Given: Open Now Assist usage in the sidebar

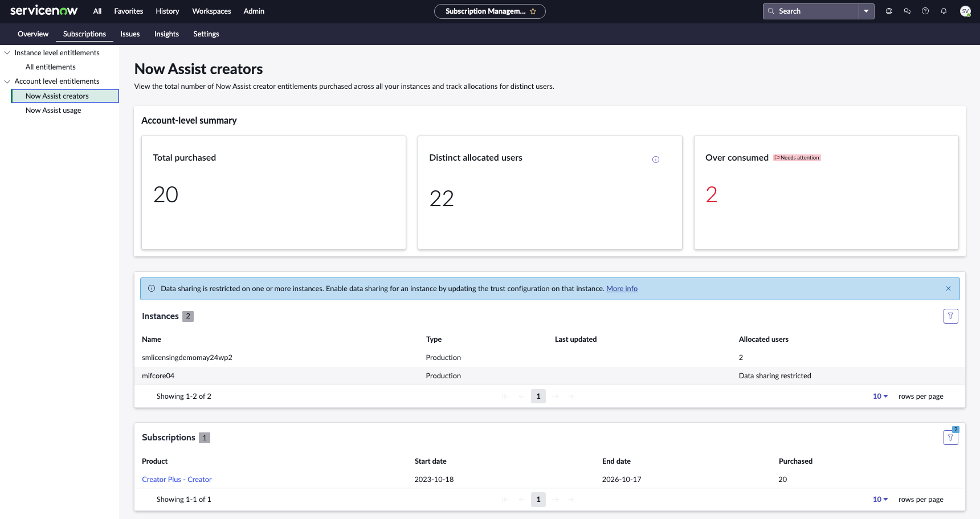Looking at the screenshot, I should point(54,111).
